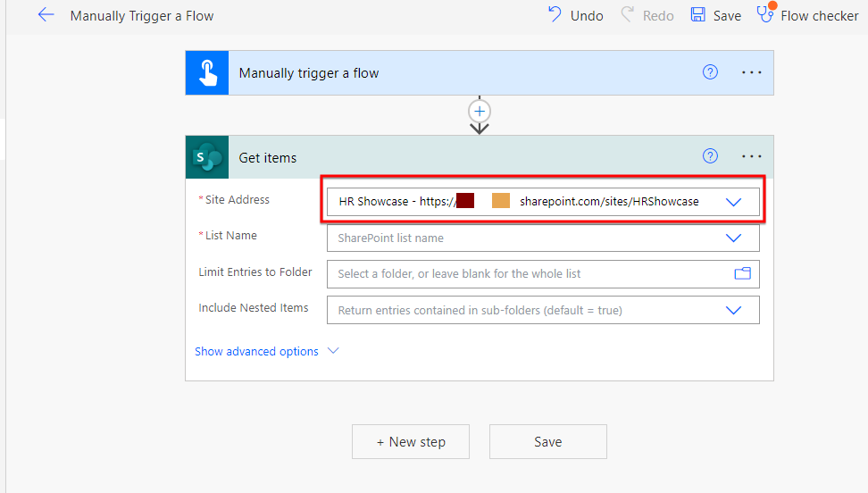Open the folder picker icon
868x493 pixels.
pyautogui.click(x=742, y=273)
